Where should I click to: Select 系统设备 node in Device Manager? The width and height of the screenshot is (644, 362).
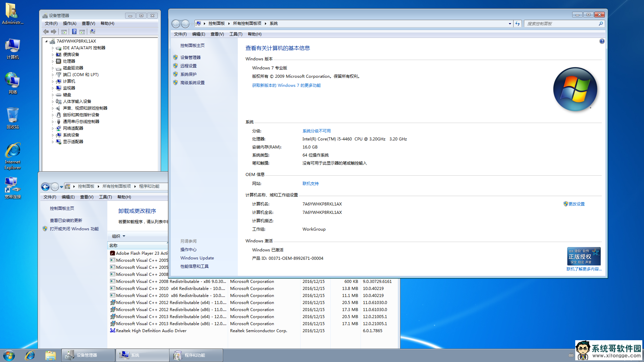pyautogui.click(x=71, y=135)
